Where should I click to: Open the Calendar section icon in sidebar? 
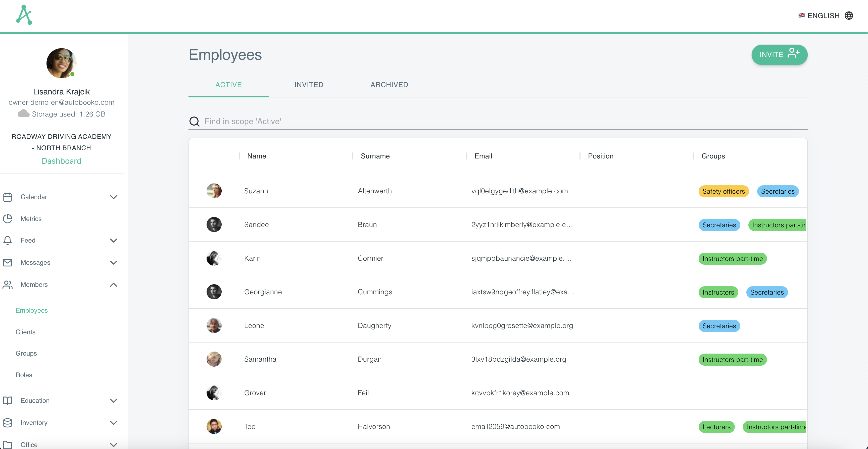[x=8, y=197]
